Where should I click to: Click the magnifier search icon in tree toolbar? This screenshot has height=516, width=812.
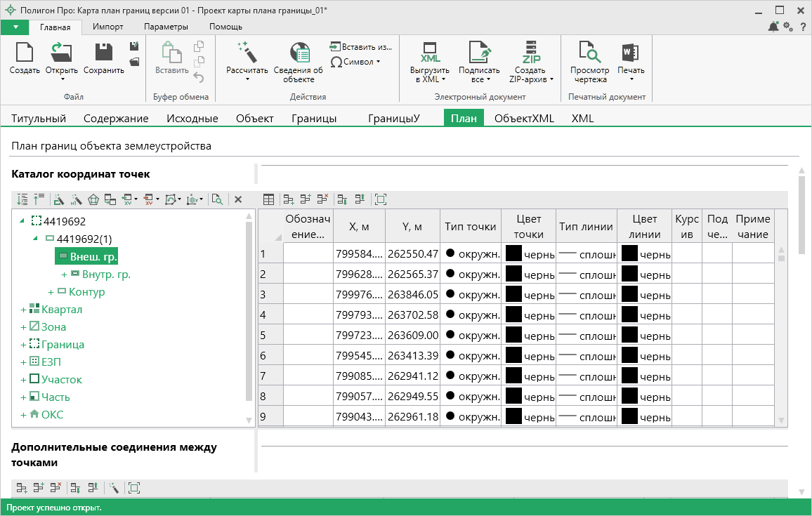(x=218, y=199)
